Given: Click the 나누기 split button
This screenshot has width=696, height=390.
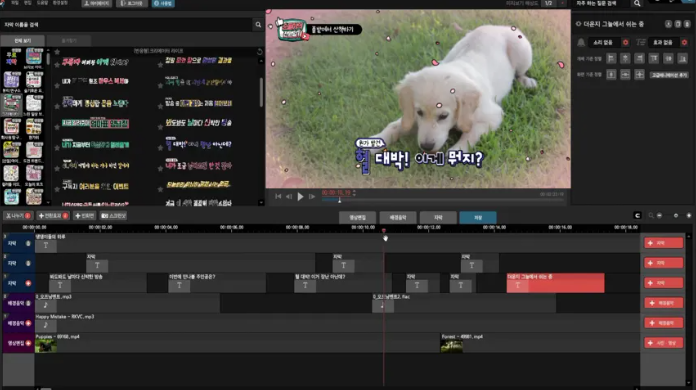Looking at the screenshot, I should pyautogui.click(x=18, y=216).
